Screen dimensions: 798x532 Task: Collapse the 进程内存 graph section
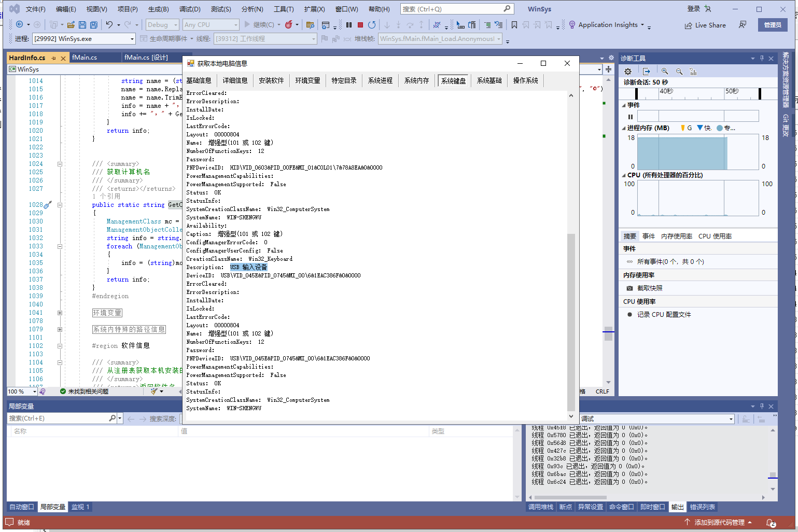click(x=624, y=128)
